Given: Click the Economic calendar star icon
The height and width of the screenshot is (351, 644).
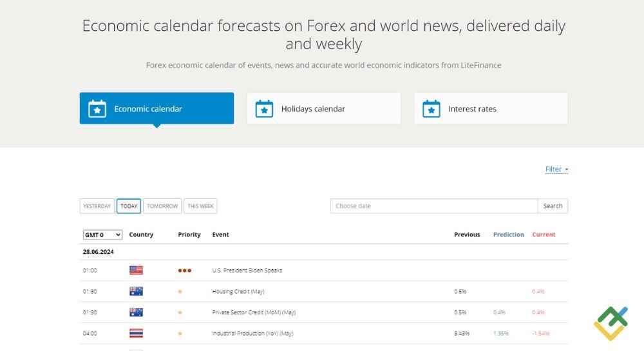Looking at the screenshot, I should (x=97, y=109).
